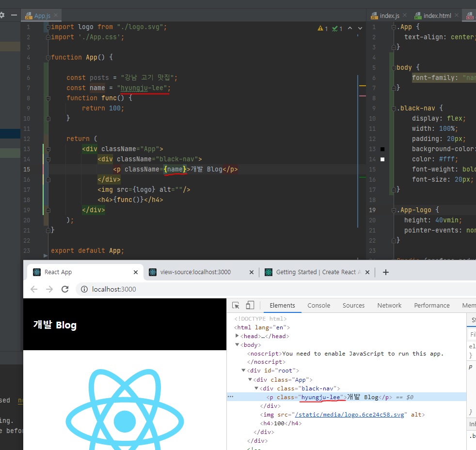Collapse the div class="App" DOM node

coord(250,379)
